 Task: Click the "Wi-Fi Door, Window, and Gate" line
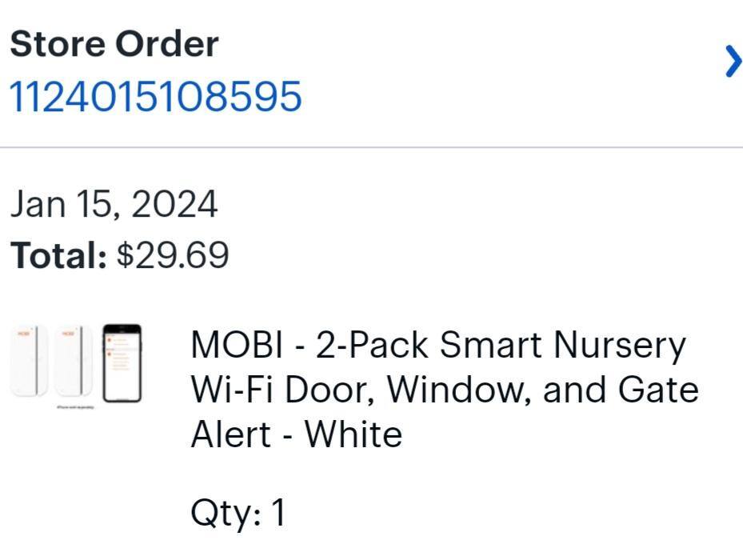[444, 390]
